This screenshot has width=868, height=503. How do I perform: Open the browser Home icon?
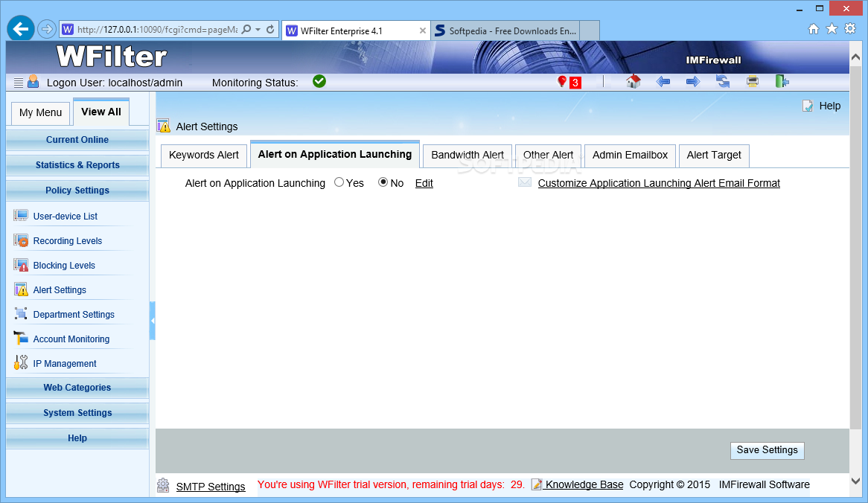(813, 29)
